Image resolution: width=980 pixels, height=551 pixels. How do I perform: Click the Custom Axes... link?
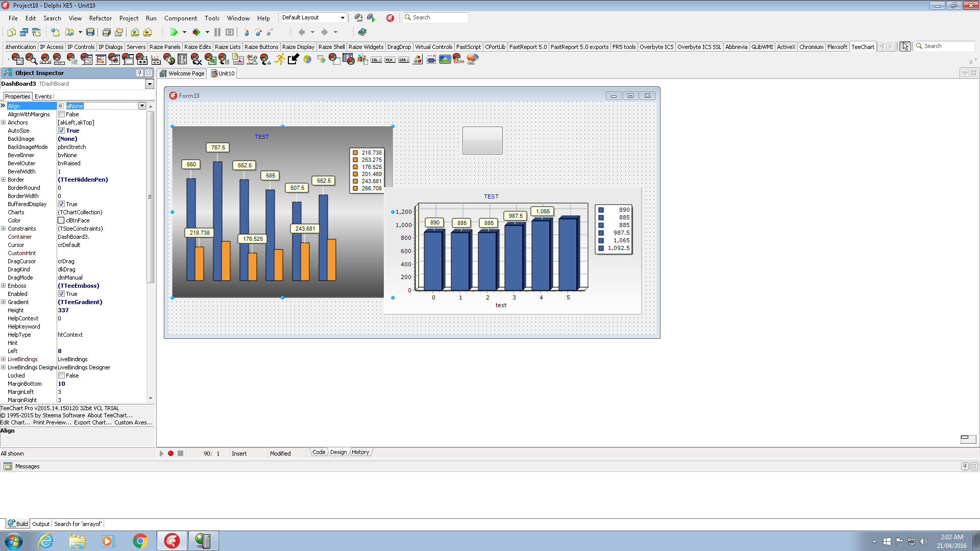click(133, 422)
